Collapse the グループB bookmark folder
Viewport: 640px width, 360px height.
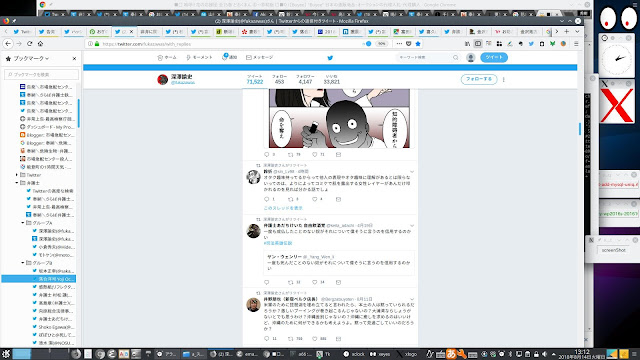pos(23,263)
